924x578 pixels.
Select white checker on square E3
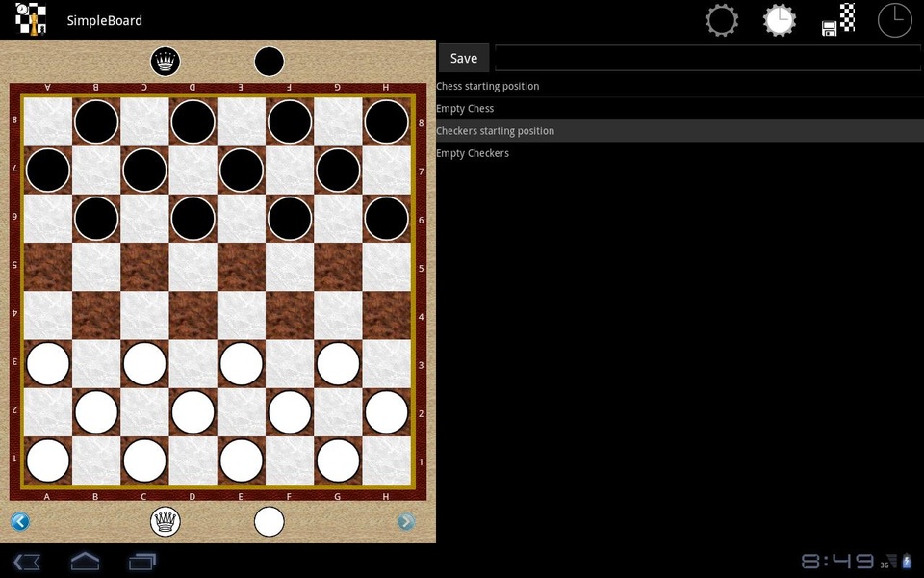[241, 363]
